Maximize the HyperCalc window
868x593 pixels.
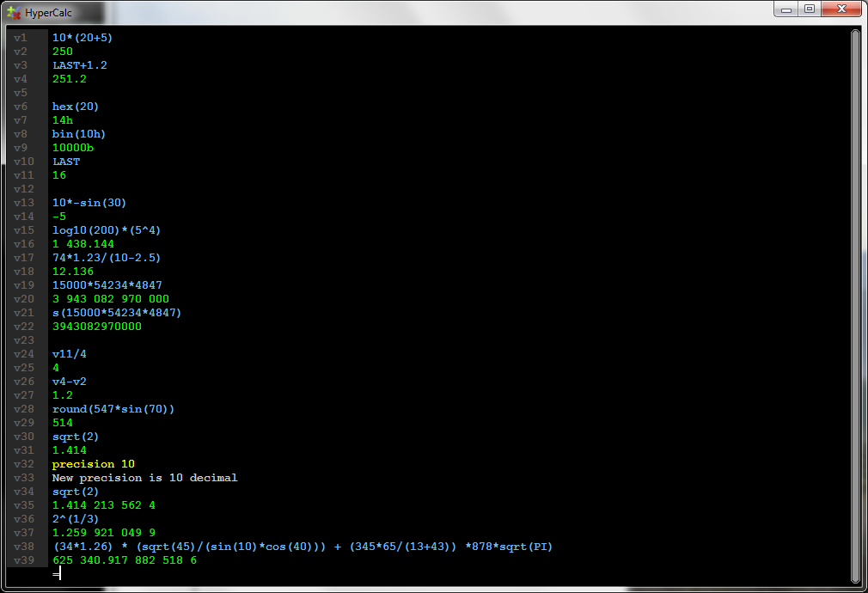810,9
